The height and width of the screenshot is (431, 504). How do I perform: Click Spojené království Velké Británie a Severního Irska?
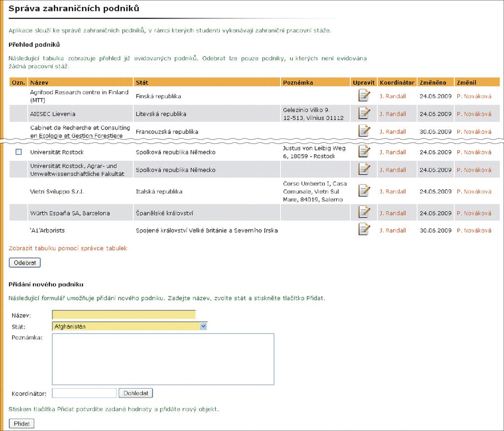tap(207, 231)
